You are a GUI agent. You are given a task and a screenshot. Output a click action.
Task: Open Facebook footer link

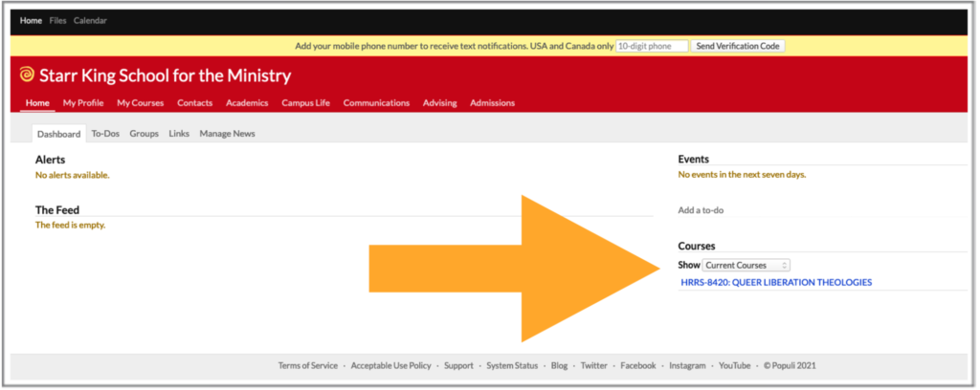click(x=638, y=366)
